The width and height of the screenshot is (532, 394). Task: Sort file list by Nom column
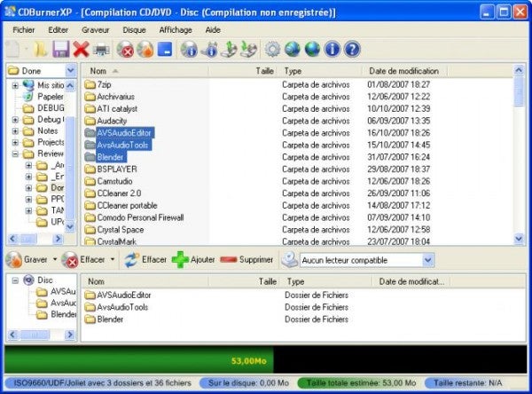coord(145,71)
